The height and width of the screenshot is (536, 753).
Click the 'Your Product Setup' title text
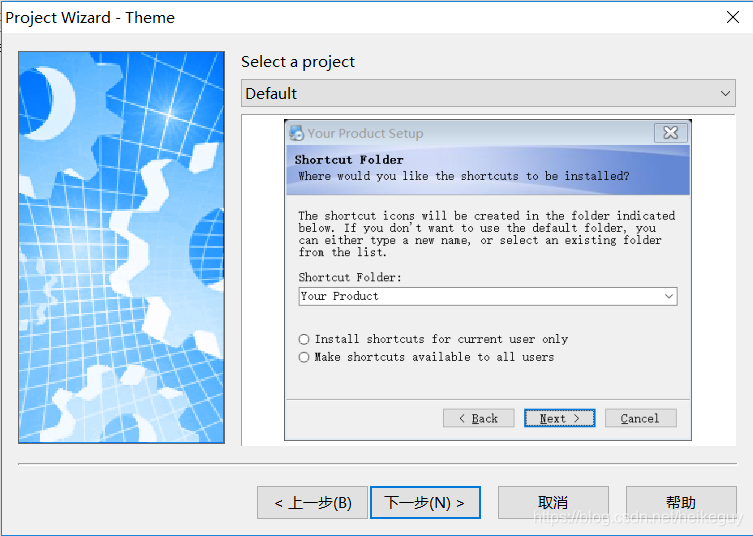(365, 134)
